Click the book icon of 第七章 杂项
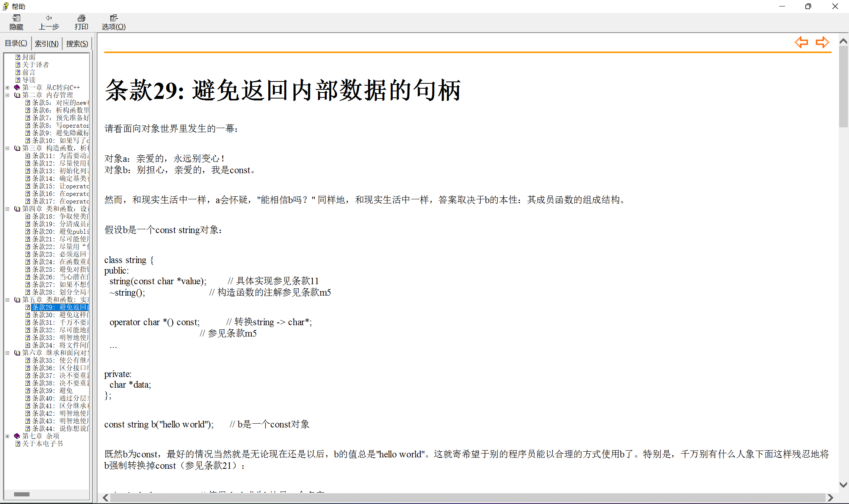Screen dimensions: 849x504 click(17, 436)
